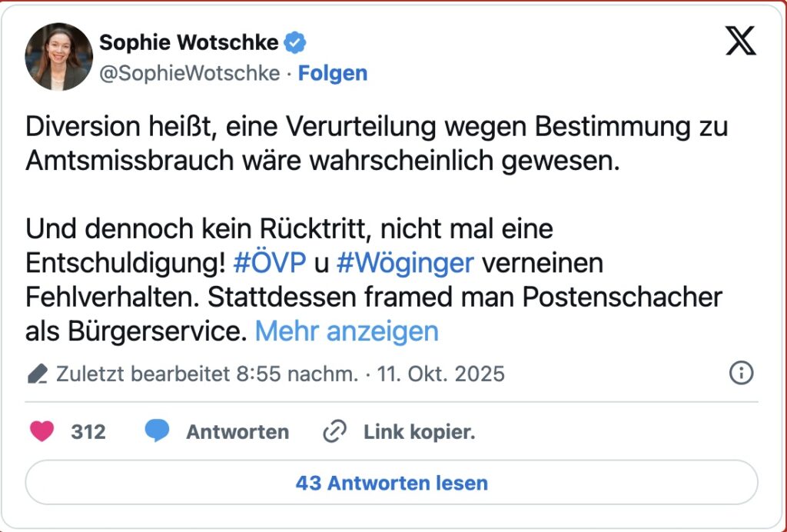787x532 pixels.
Task: Expand the tweet with Mehr anzeigen
Action: [x=347, y=331]
